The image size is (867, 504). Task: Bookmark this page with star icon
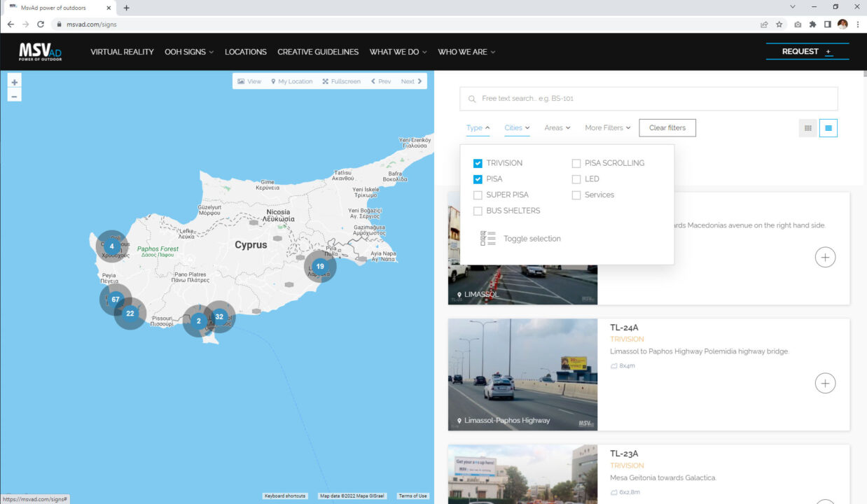tap(779, 24)
